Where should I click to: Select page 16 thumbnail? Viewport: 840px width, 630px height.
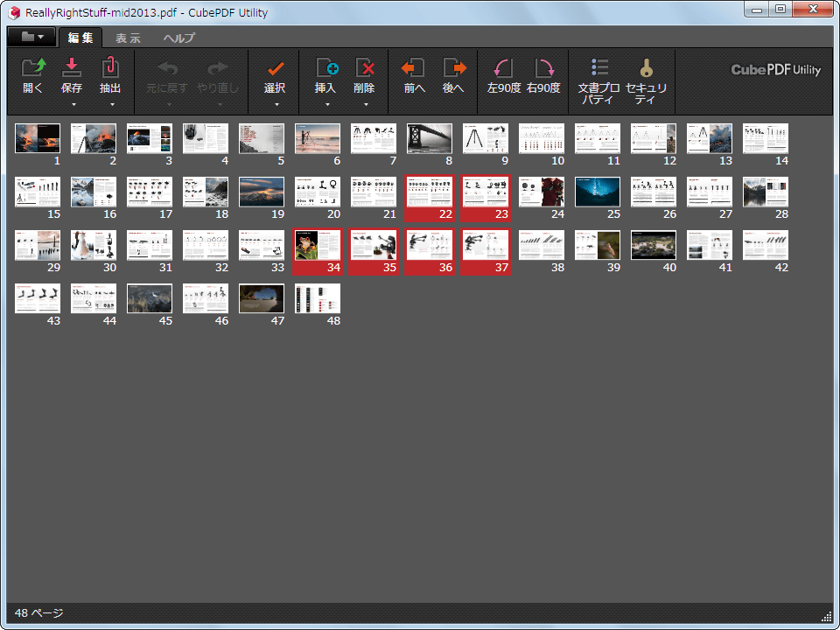coord(94,192)
